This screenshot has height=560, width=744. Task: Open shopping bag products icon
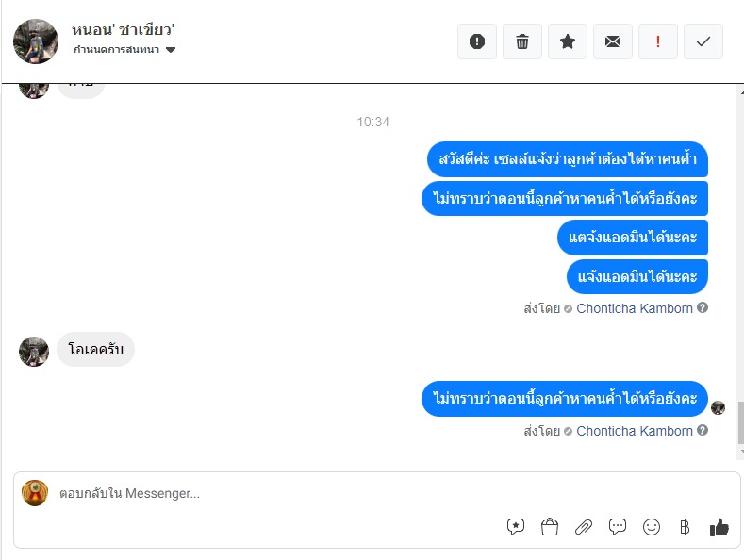550,527
